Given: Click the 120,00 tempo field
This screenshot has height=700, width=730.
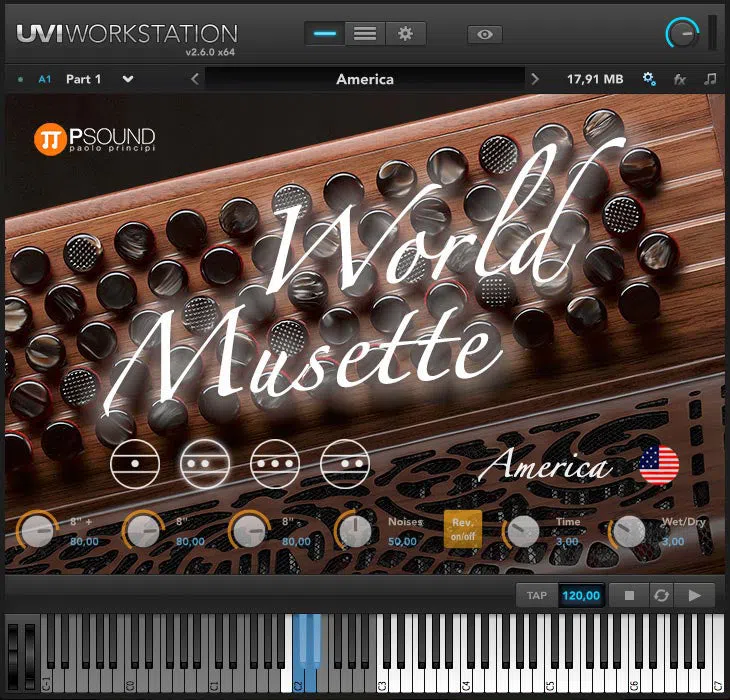Looking at the screenshot, I should pyautogui.click(x=581, y=595).
